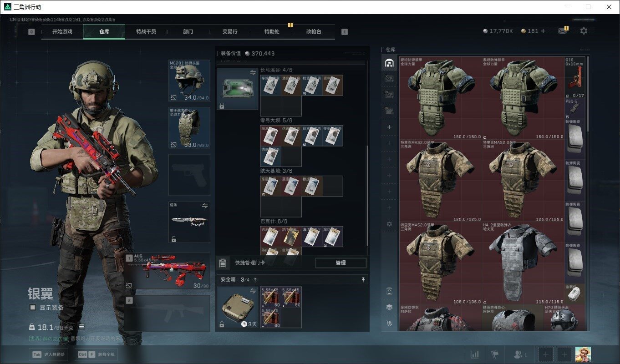The height and width of the screenshot is (364, 620).
Task: Select the 精英防弹背心 in warehouse
Action: pyautogui.click(x=513, y=318)
